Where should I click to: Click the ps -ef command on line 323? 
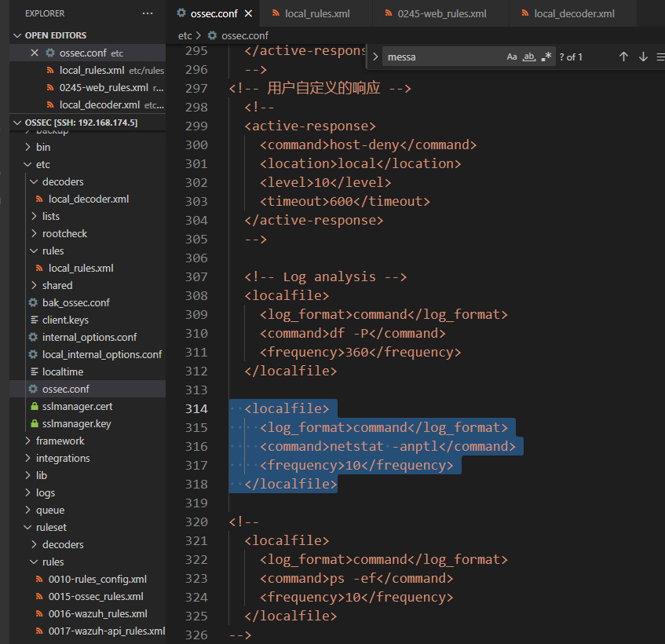[353, 579]
